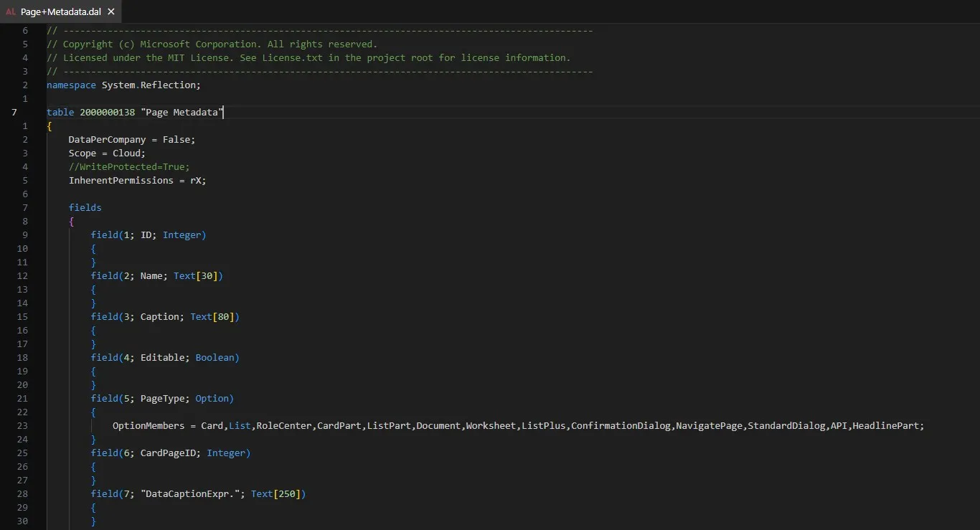Click the NavigatePage option member
This screenshot has height=530, width=980.
pos(709,425)
